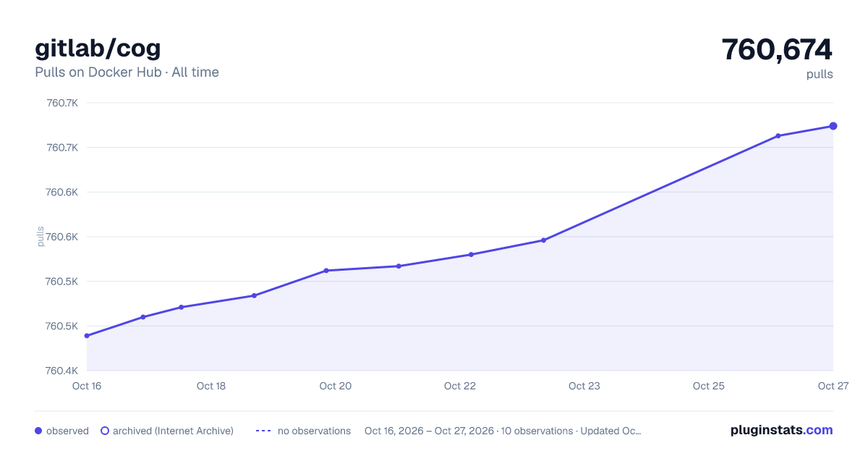Click the Oct 20 x-axis label
This screenshot has width=868, height=456.
336,386
